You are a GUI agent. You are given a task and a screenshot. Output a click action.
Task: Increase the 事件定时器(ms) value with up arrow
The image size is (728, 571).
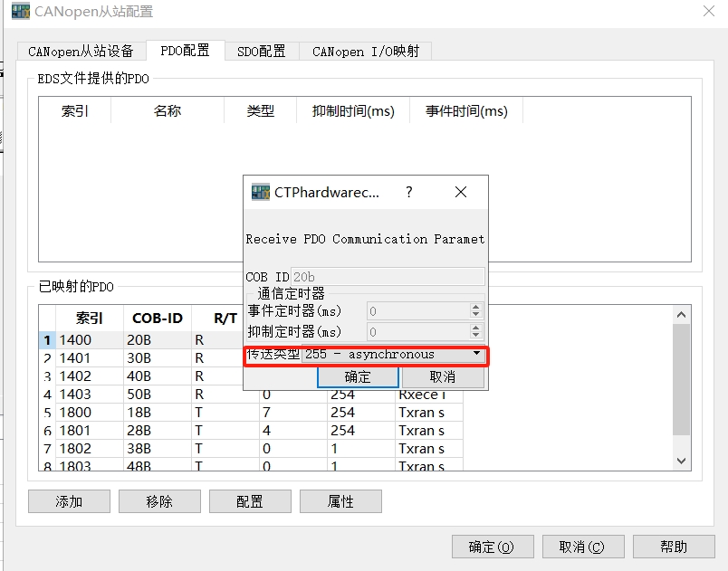[x=475, y=307]
